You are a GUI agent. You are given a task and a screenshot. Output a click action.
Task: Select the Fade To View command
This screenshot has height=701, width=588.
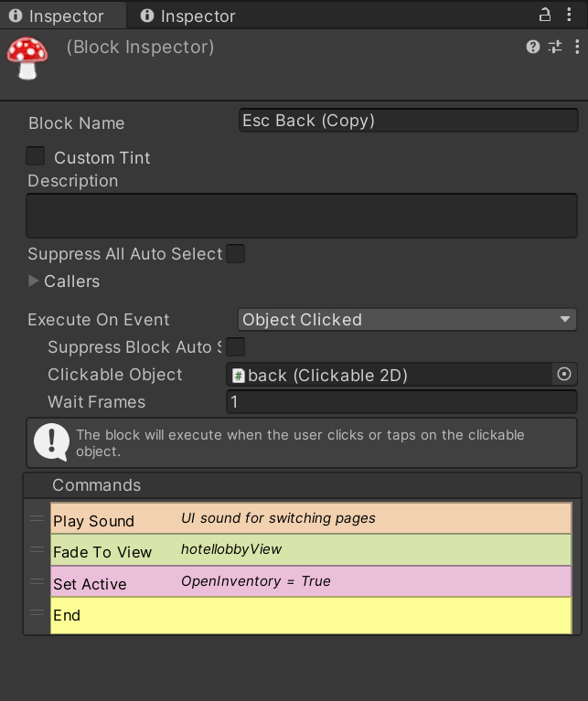311,550
